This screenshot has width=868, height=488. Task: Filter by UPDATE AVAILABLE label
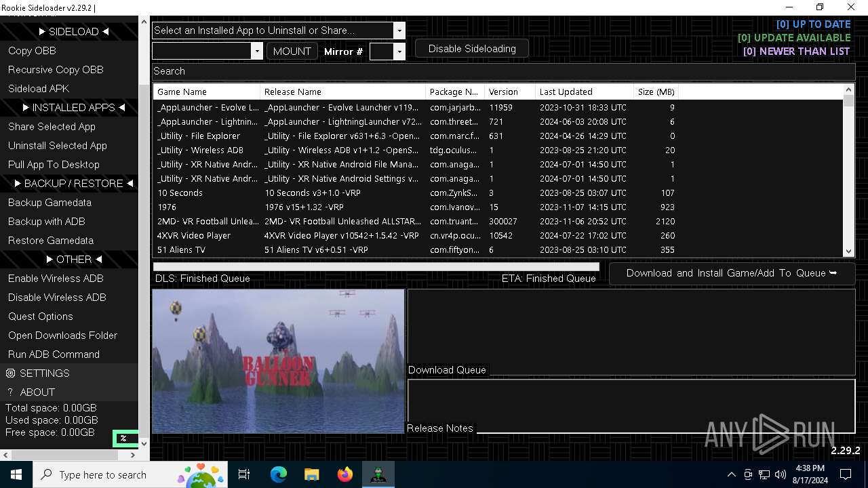click(x=794, y=38)
